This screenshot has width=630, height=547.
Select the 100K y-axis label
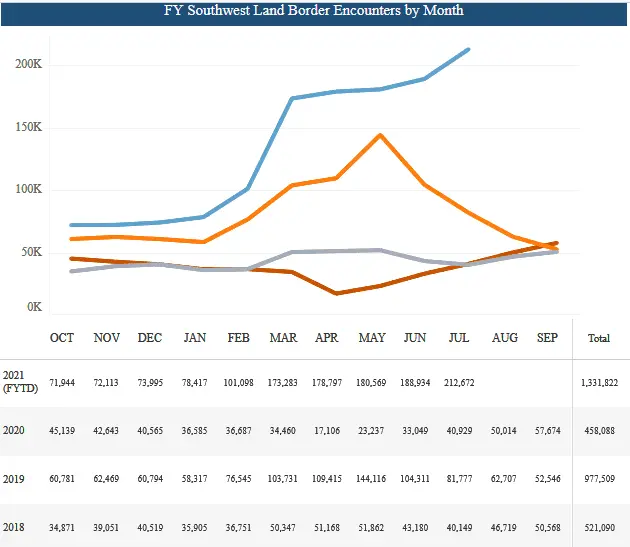tap(29, 189)
